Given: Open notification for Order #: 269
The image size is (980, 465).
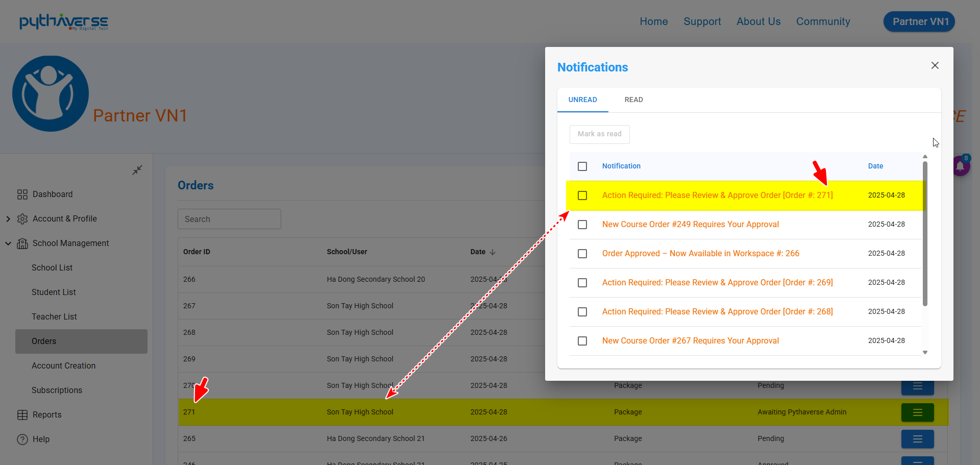Looking at the screenshot, I should click(717, 283).
